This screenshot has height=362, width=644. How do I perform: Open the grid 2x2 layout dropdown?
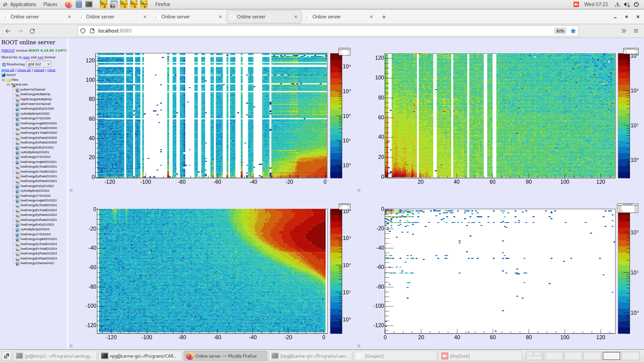(39, 64)
